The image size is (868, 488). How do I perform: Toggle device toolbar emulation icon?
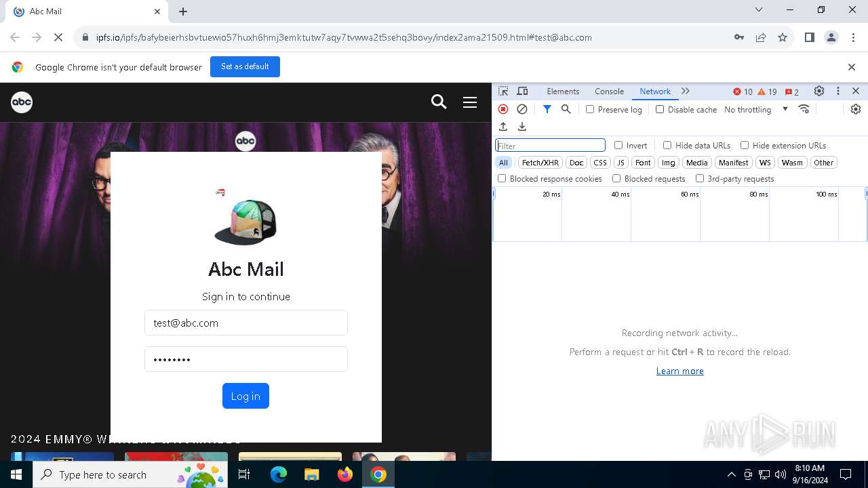[x=522, y=91]
